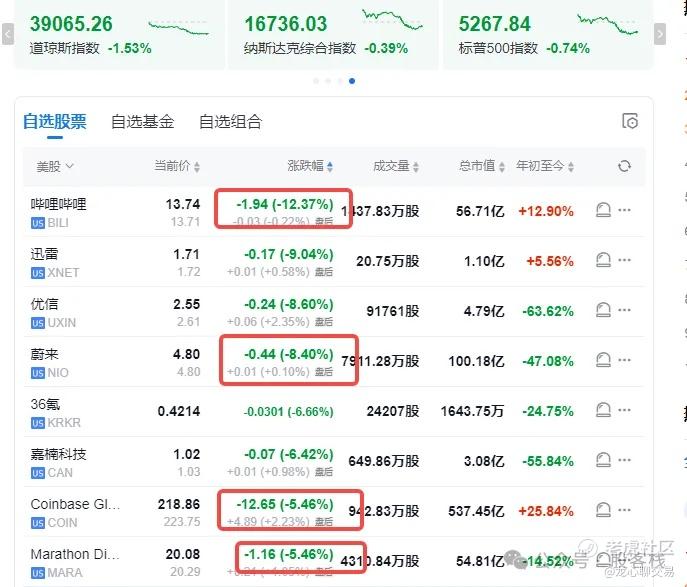Open 36氪 stock page
The width and height of the screenshot is (687, 587).
tap(45, 404)
